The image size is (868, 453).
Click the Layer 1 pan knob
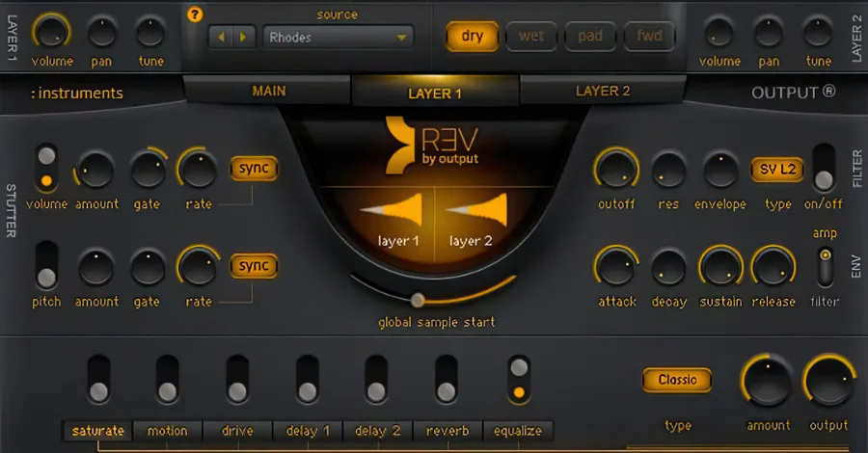102,33
